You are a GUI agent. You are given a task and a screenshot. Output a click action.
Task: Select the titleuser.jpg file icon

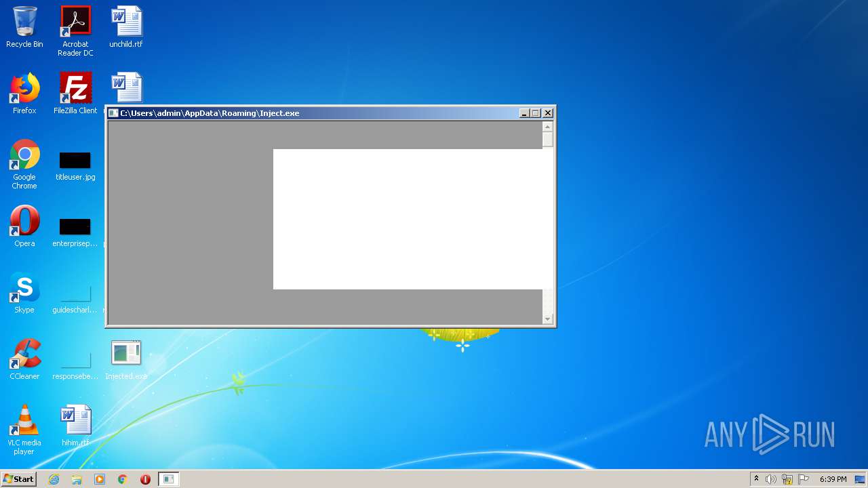coord(75,165)
